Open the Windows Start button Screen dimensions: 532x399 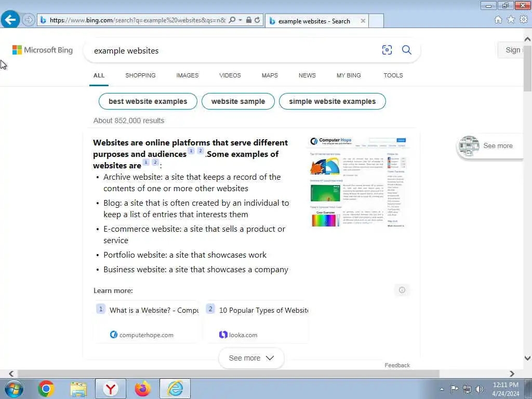click(14, 389)
